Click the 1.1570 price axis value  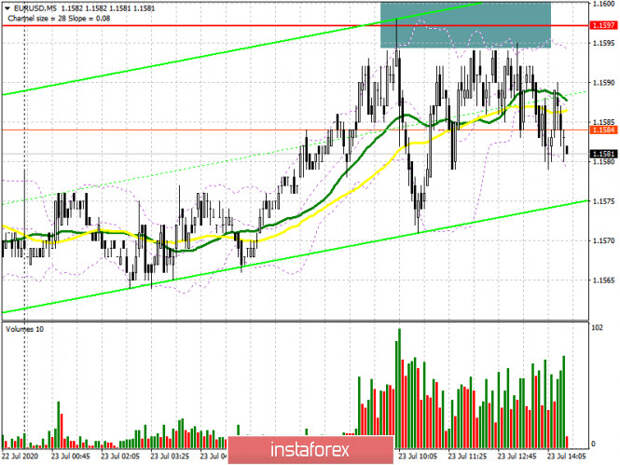(x=603, y=240)
